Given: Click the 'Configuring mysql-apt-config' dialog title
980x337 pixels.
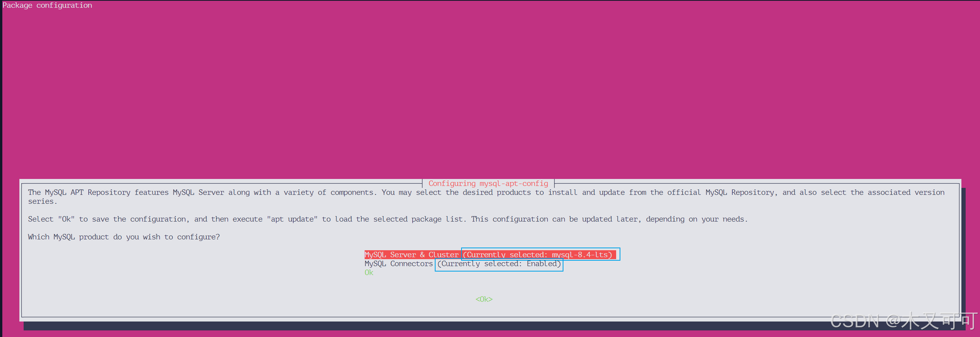Looking at the screenshot, I should tap(488, 184).
